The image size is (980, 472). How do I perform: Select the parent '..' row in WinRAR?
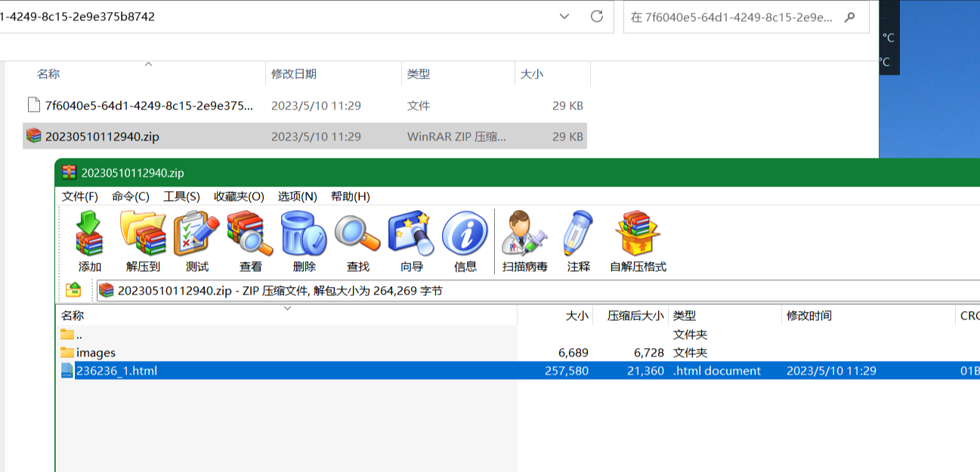coord(518,335)
